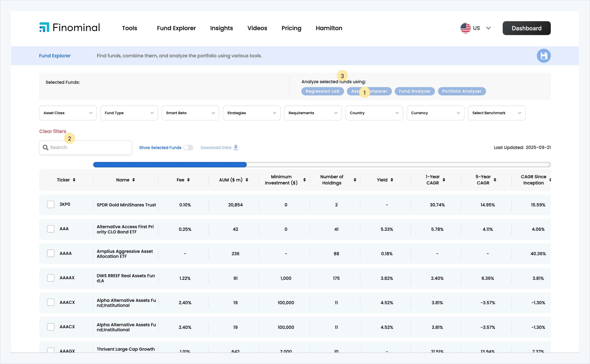Image resolution: width=590 pixels, height=364 pixels.
Task: Sort by Yield column arrows
Action: pyautogui.click(x=392, y=180)
